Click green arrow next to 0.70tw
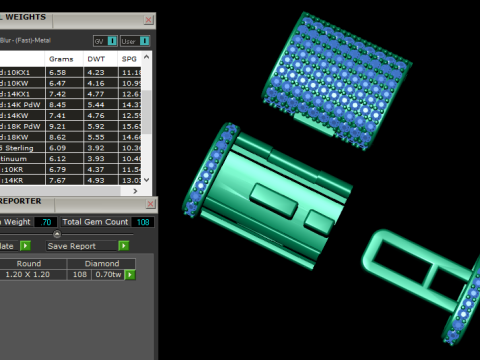480x360 pixels. pyautogui.click(x=130, y=275)
